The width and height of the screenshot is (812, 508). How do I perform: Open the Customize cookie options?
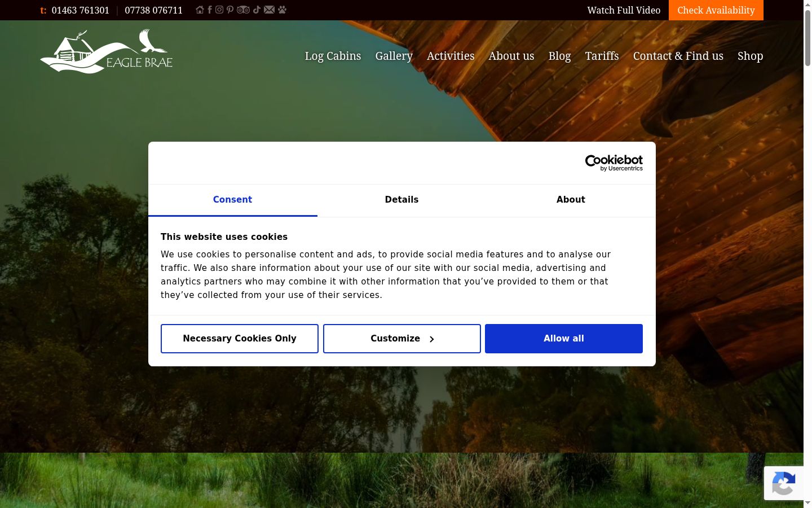pos(402,339)
